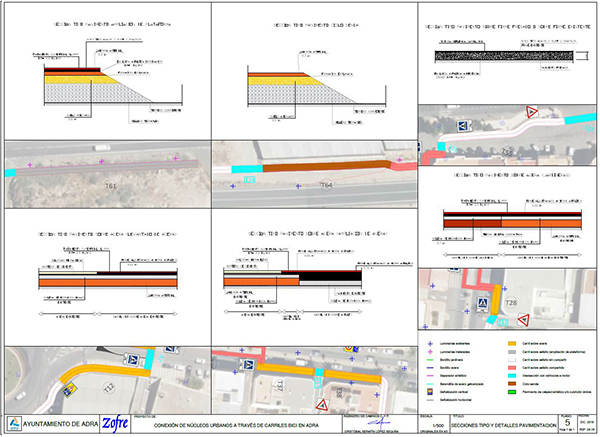Click the sheet number 5
This screenshot has width=600, height=437.
tap(567, 422)
